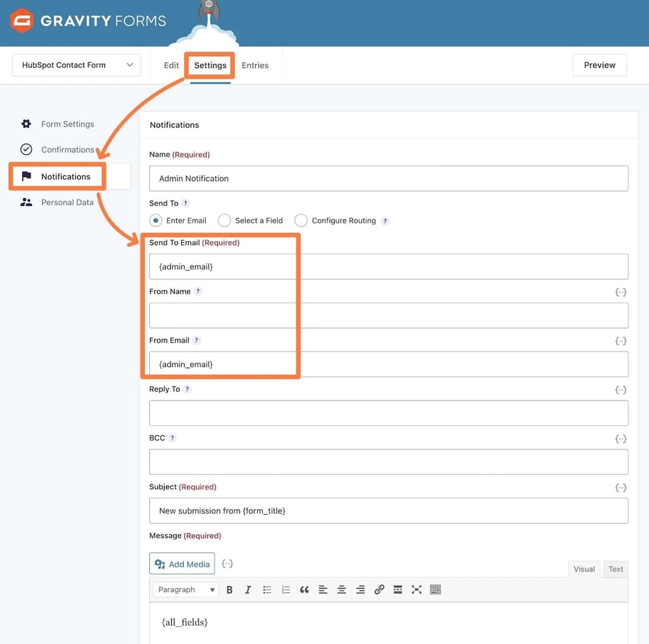The image size is (649, 644).
Task: Open merge tags for the Subject field
Action: (620, 488)
